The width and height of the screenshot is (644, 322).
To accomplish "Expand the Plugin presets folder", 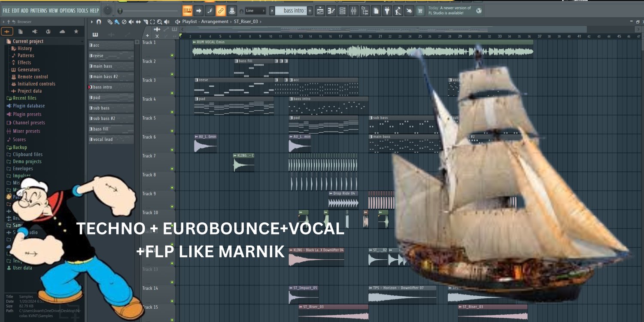I will (x=24, y=114).
